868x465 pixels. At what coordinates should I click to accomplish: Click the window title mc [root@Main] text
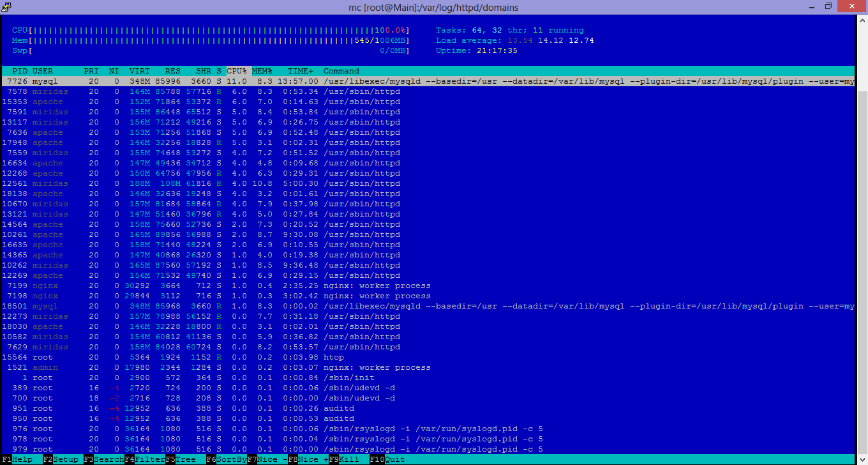click(434, 7)
